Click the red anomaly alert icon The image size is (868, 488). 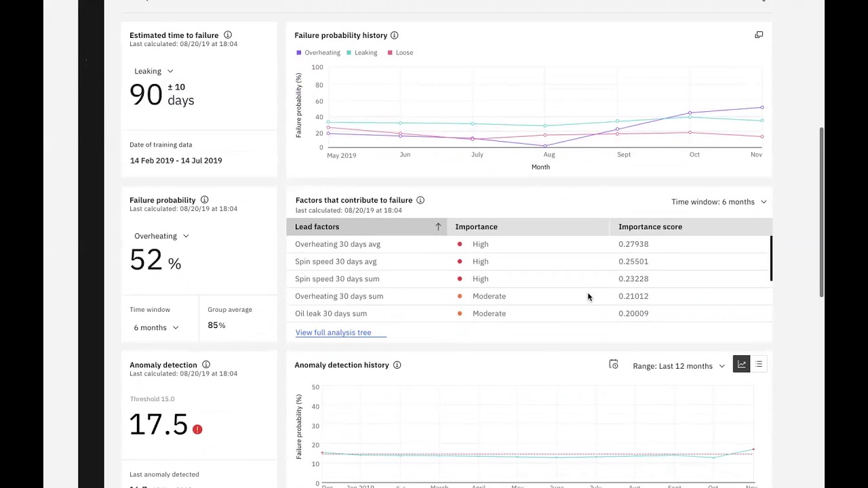(x=197, y=429)
